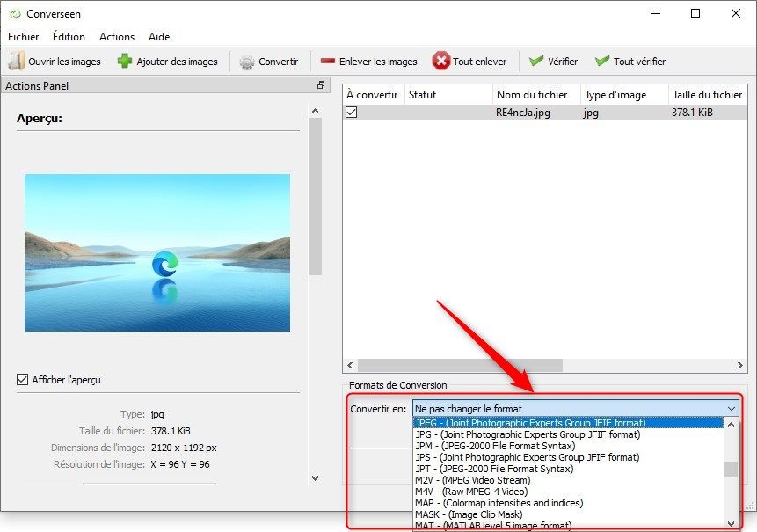Sort by À convertir column header
The width and height of the screenshot is (757, 532).
(x=374, y=95)
